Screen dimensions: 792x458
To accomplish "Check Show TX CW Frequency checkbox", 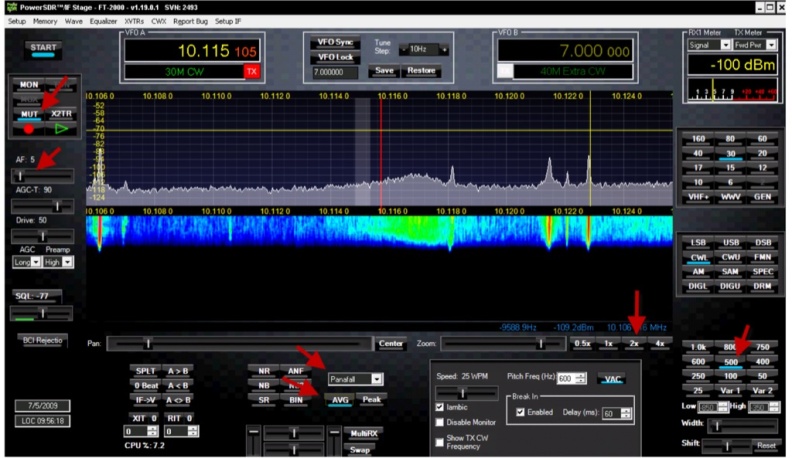I will click(x=439, y=442).
